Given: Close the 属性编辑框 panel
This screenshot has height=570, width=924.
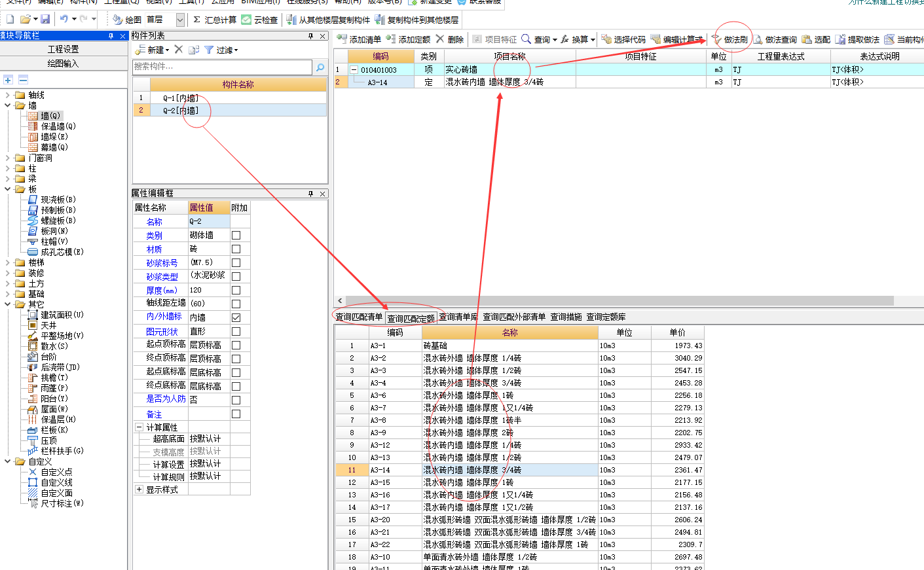Looking at the screenshot, I should [x=322, y=194].
